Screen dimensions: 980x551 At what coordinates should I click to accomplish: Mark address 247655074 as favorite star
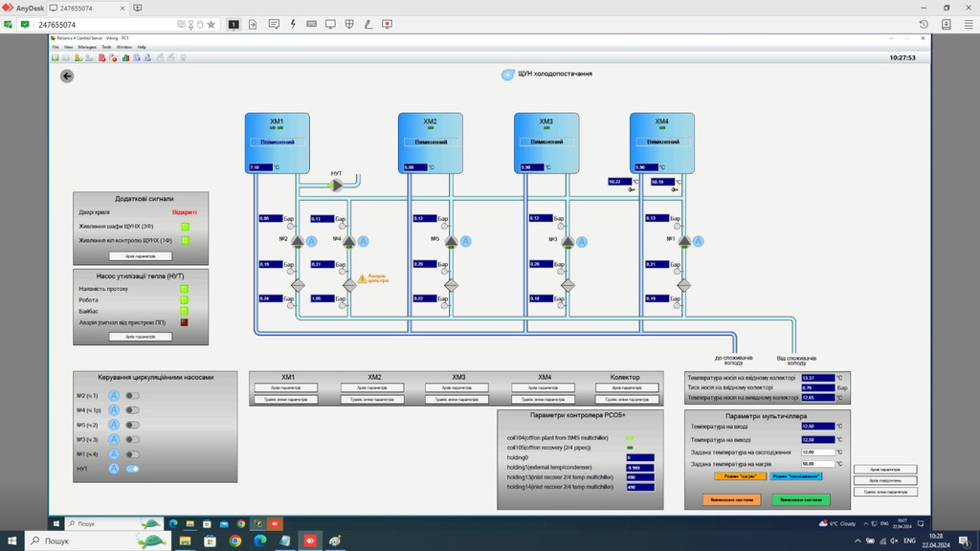pos(212,24)
